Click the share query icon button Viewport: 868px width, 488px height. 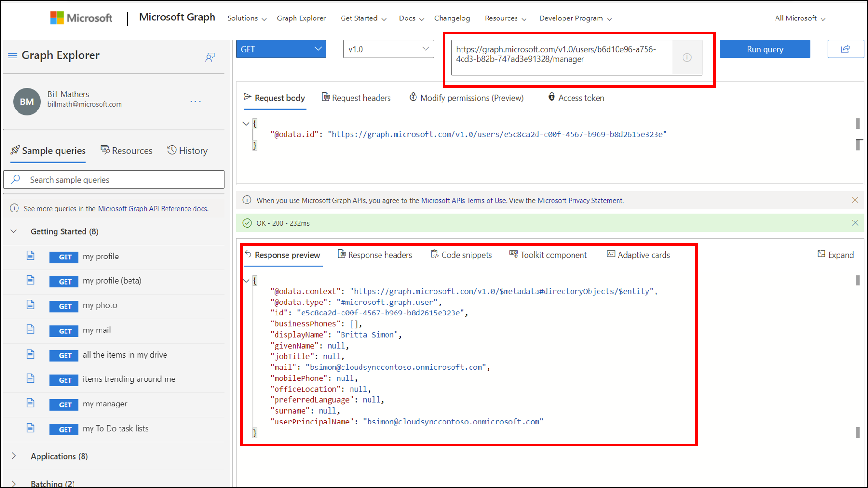click(x=846, y=49)
